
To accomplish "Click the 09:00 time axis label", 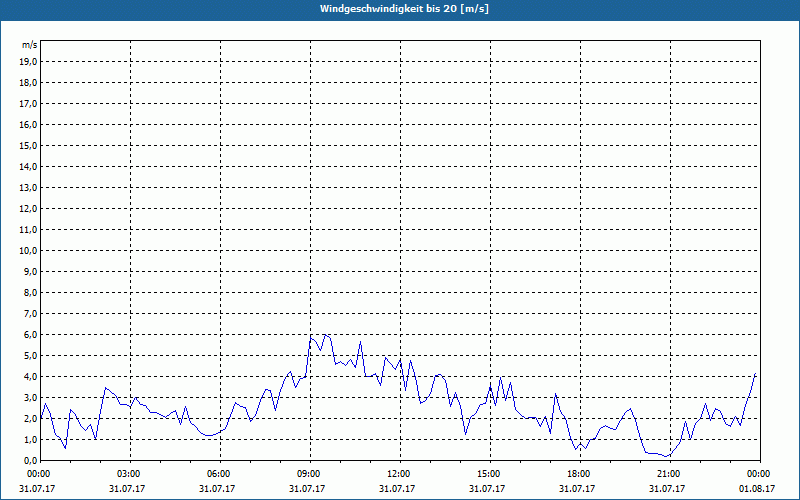I will [x=310, y=474].
